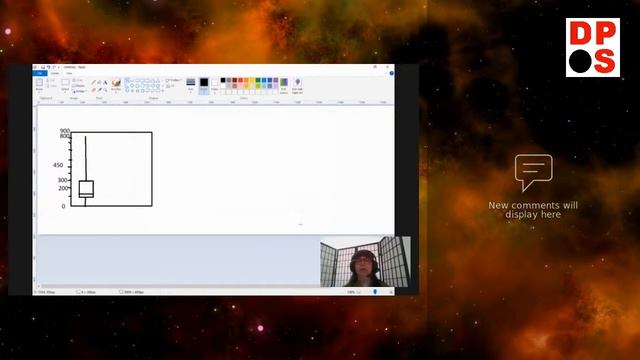Choose the Brushes tool
Viewport: 640px width, 360px height.
(116, 83)
